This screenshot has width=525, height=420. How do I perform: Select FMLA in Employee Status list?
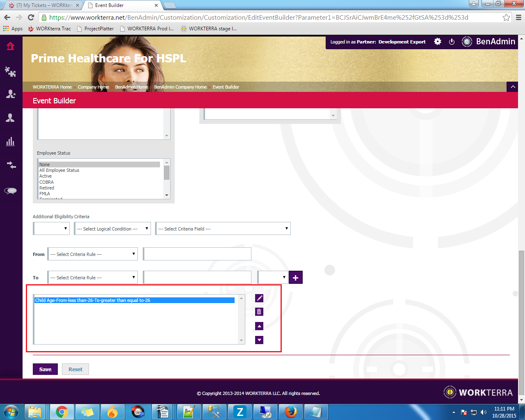[99, 194]
